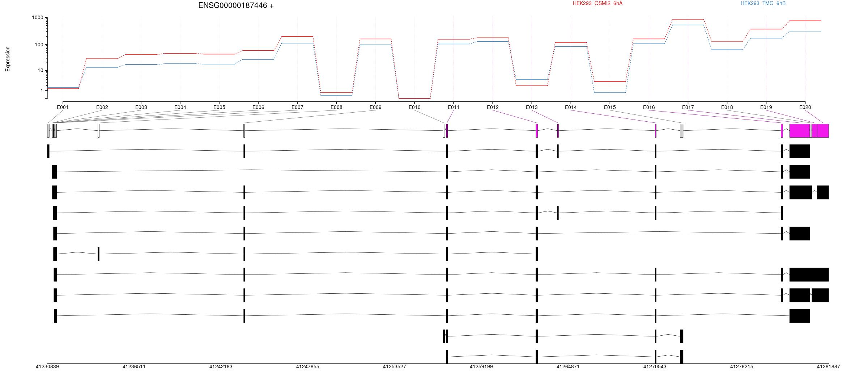Select exon bin label E009

coord(375,107)
